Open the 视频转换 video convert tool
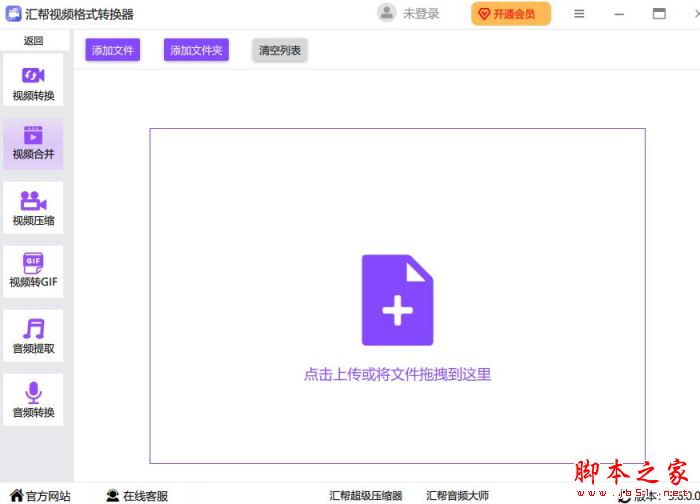 click(33, 80)
